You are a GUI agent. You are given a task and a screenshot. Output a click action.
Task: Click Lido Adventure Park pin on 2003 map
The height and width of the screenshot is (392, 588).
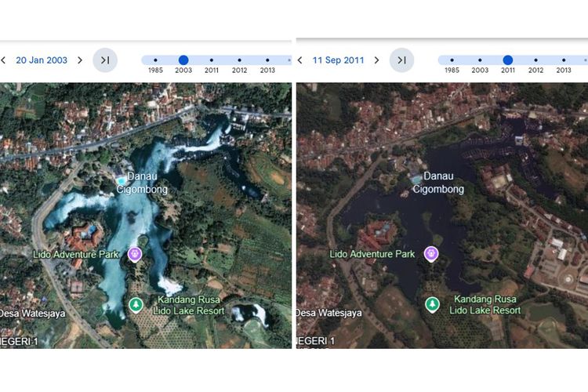(x=135, y=254)
